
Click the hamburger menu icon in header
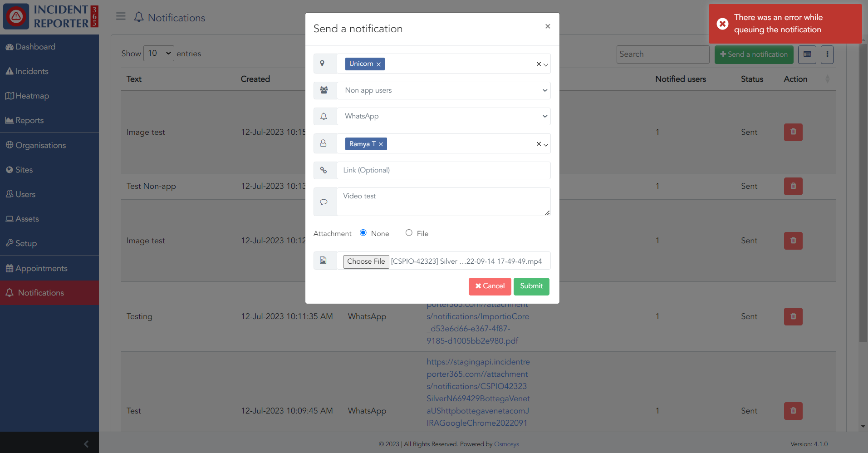point(121,16)
